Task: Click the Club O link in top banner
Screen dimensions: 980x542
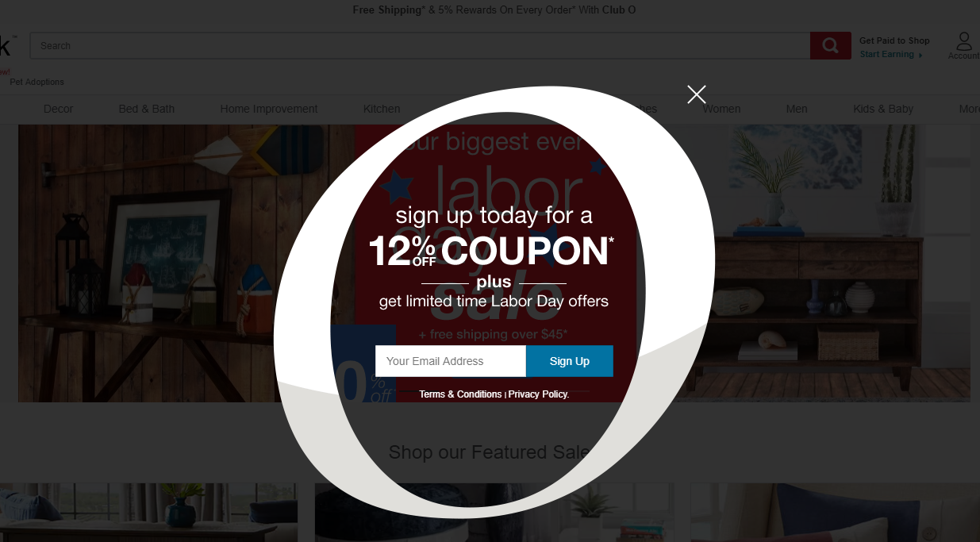Action: [619, 10]
